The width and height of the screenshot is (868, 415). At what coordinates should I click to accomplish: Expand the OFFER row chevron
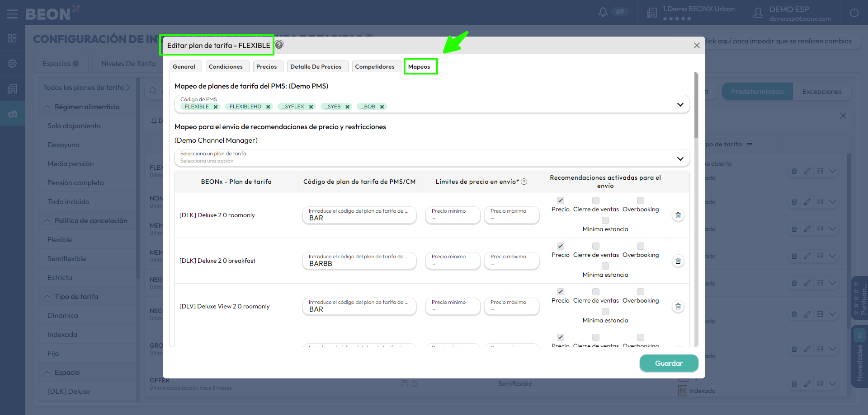[x=832, y=384]
